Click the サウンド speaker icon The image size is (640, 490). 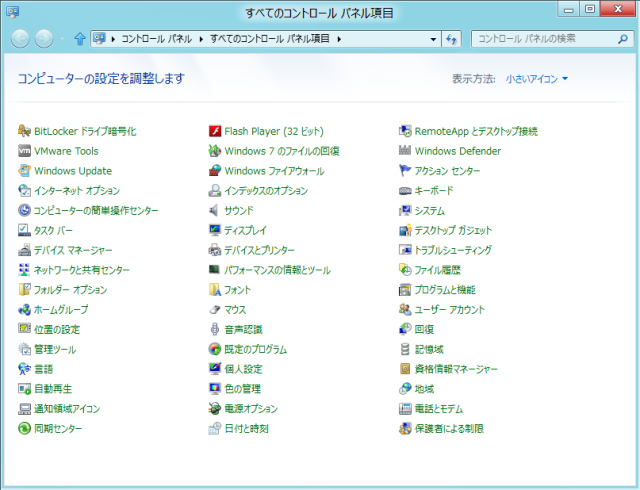[215, 211]
